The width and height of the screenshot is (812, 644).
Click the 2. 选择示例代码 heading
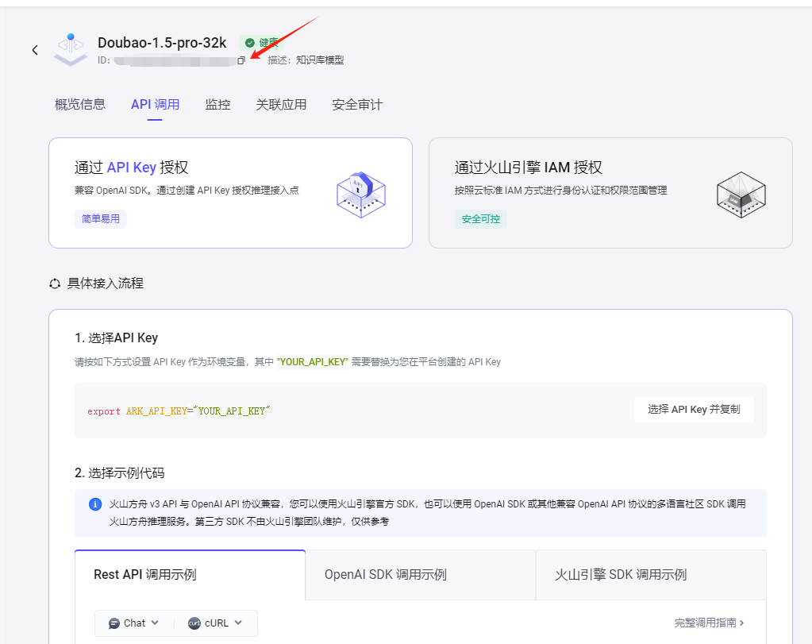point(120,473)
